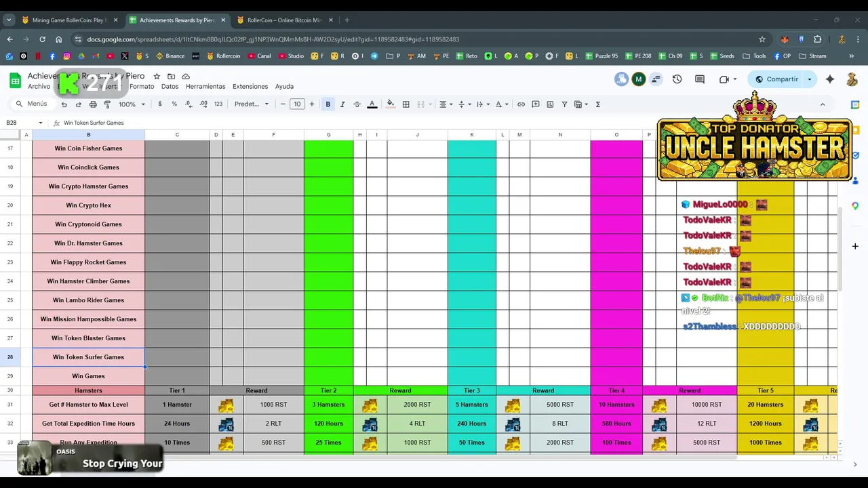Open the zoom 100% dropdown

pyautogui.click(x=132, y=104)
